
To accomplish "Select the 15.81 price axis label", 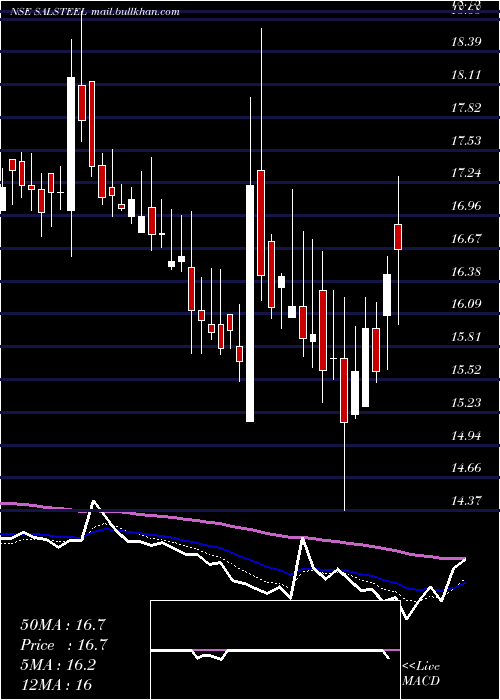I will (x=466, y=337).
